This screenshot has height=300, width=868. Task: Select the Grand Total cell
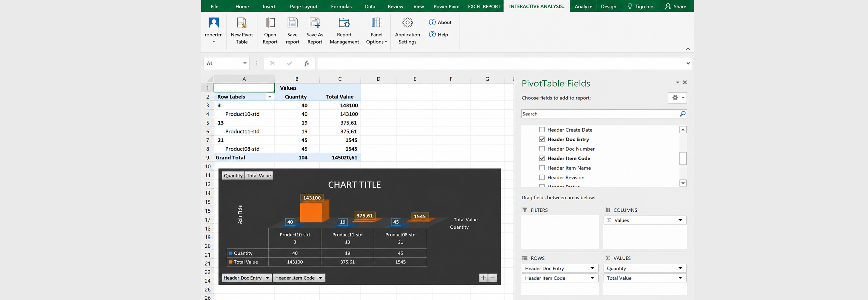[x=244, y=158]
